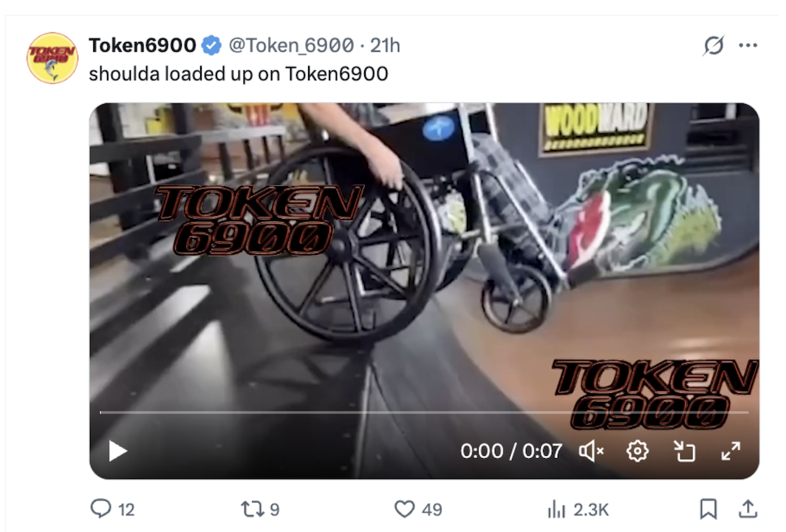Expand video to fullscreen

(x=731, y=451)
